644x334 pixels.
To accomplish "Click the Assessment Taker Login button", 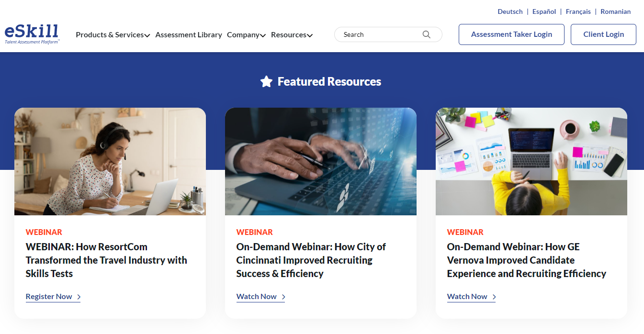I will point(511,34).
